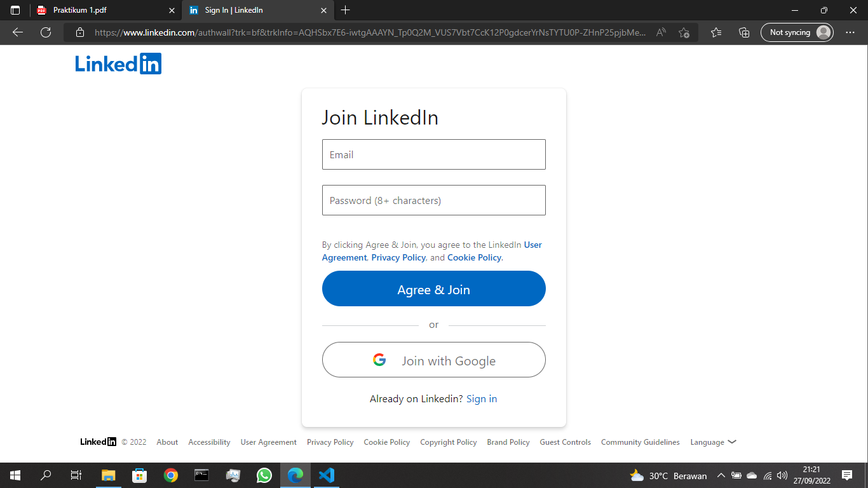This screenshot has width=868, height=488.
Task: Switch to the Praktikum 1.pdf tab
Action: (x=105, y=10)
